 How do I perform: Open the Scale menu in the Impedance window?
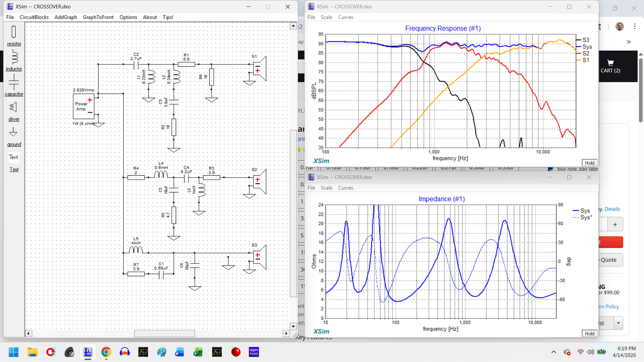click(x=326, y=188)
